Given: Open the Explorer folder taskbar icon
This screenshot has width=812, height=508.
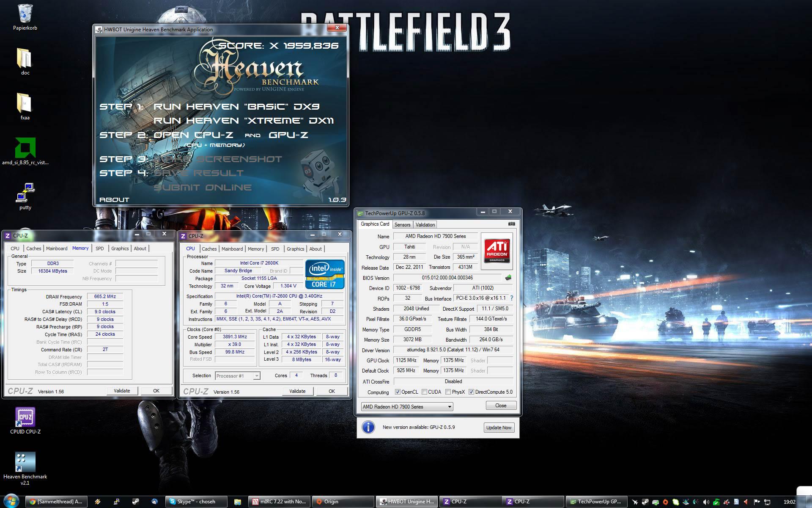Looking at the screenshot, I should [238, 502].
